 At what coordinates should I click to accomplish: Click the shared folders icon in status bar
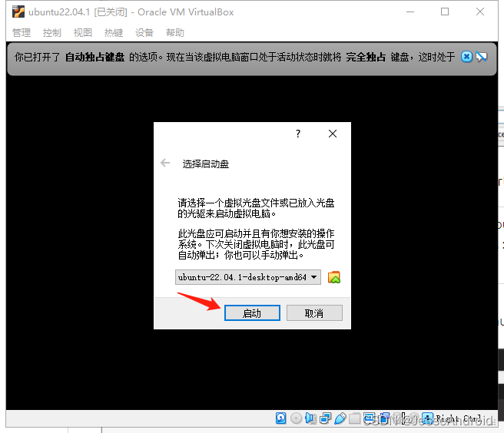(x=354, y=418)
